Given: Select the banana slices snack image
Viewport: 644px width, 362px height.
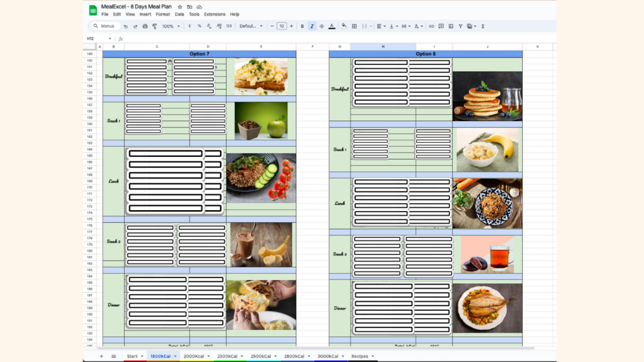Looking at the screenshot, I should coord(488,150).
